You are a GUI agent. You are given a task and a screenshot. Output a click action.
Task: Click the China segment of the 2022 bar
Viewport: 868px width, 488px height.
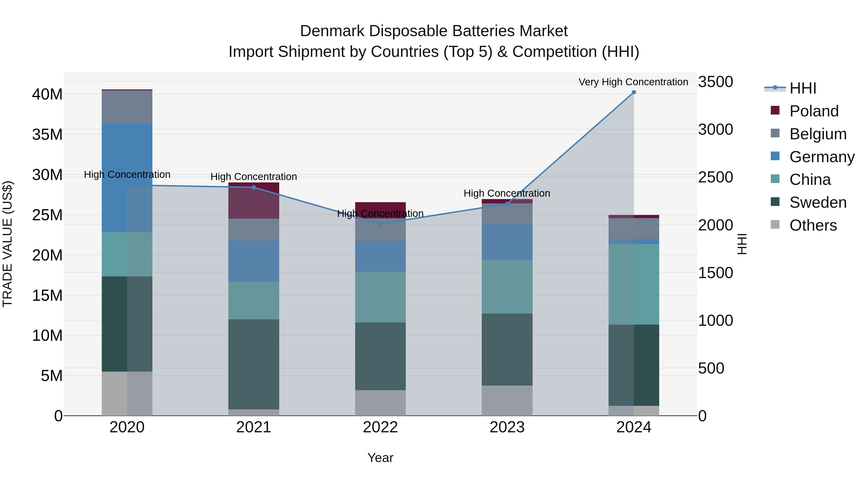point(380,297)
